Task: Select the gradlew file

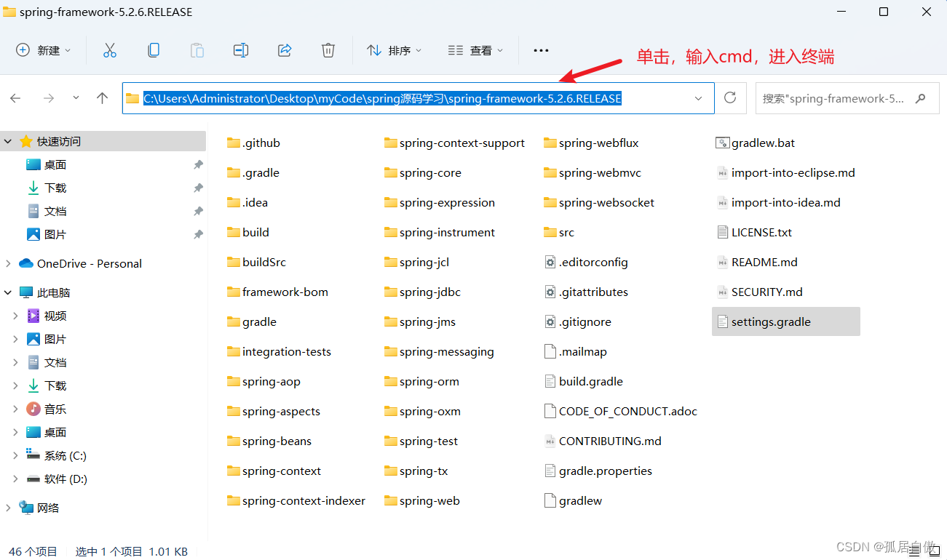Action: click(x=574, y=500)
